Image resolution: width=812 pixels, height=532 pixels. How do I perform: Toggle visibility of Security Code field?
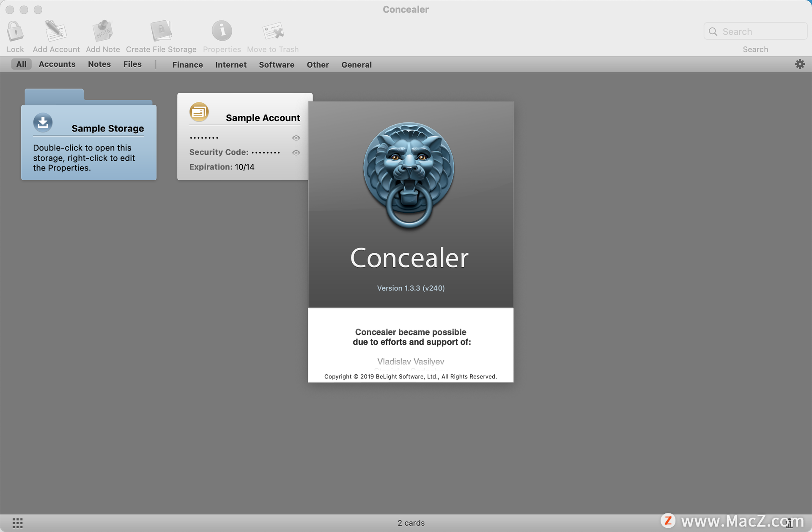click(x=295, y=152)
